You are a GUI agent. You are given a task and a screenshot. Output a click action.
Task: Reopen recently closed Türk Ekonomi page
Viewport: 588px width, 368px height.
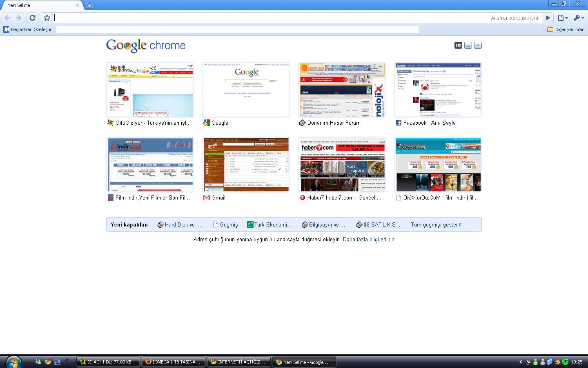pyautogui.click(x=270, y=224)
